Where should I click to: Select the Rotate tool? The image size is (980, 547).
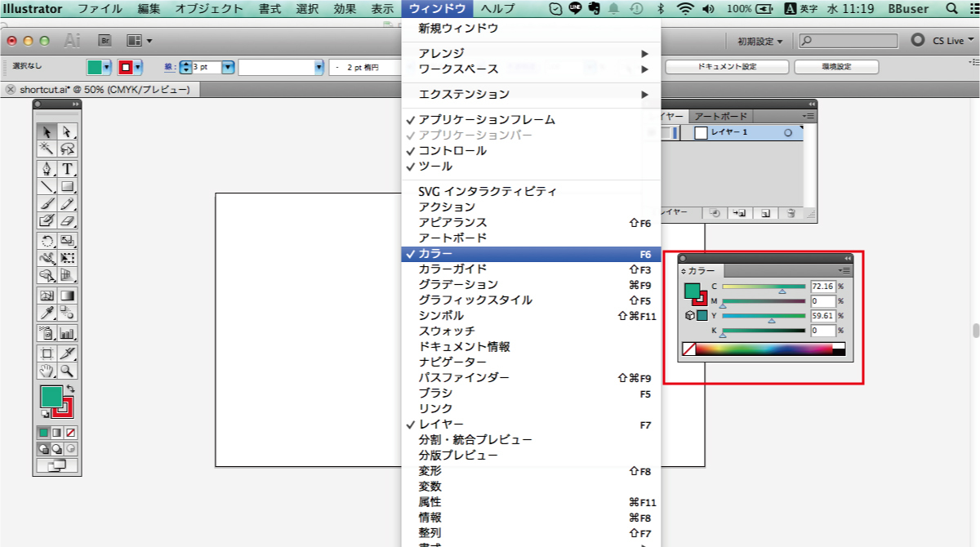pos(47,241)
